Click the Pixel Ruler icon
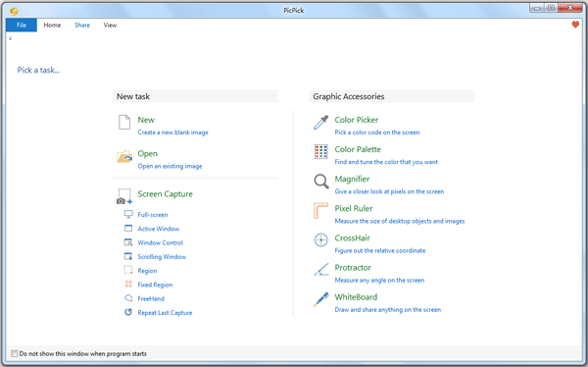This screenshot has width=588, height=367. click(x=320, y=211)
